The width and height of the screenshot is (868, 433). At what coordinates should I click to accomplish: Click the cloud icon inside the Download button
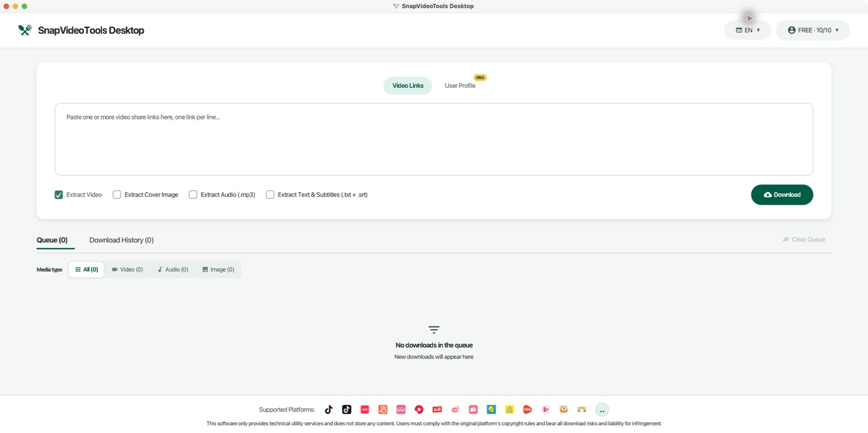(767, 195)
